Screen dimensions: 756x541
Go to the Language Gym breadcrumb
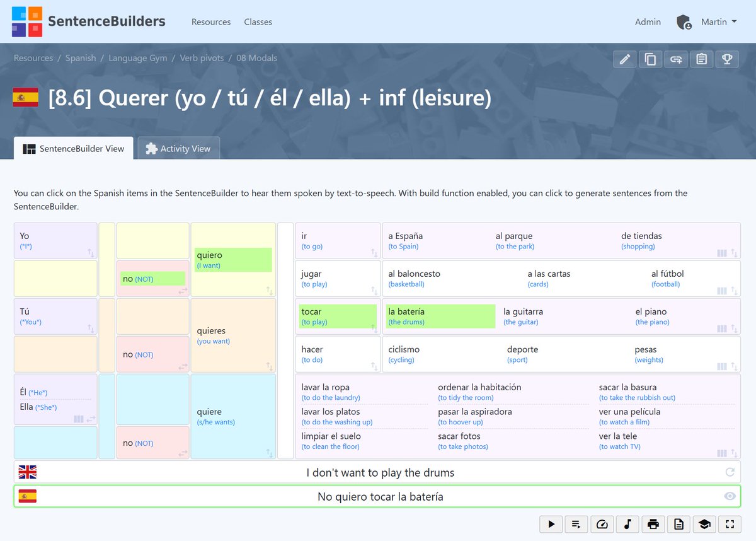pos(138,57)
